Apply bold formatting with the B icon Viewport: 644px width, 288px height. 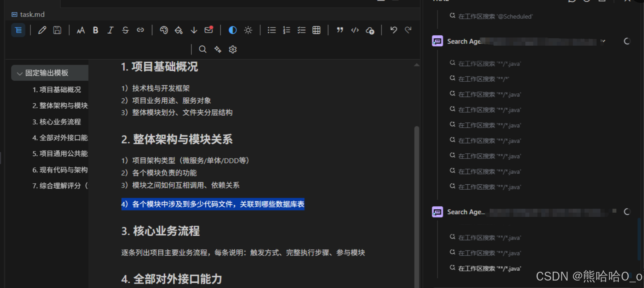(x=96, y=30)
